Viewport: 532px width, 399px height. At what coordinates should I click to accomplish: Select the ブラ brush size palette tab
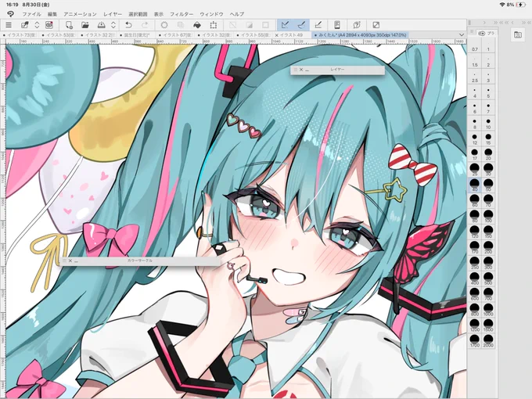(487, 33)
